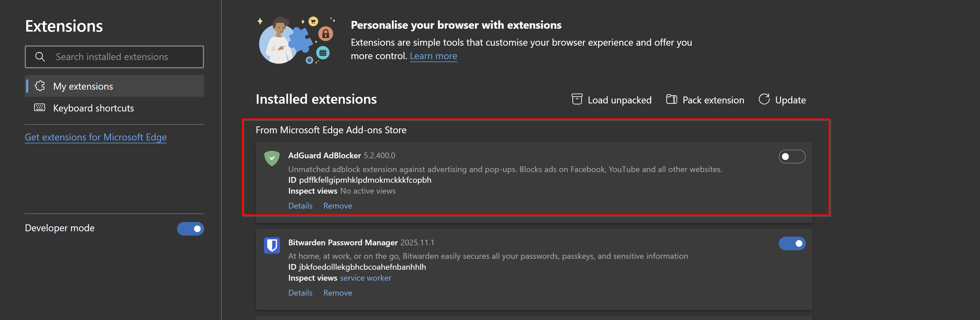
Task: Open Details for Bitwarden Password Manager
Action: [300, 293]
